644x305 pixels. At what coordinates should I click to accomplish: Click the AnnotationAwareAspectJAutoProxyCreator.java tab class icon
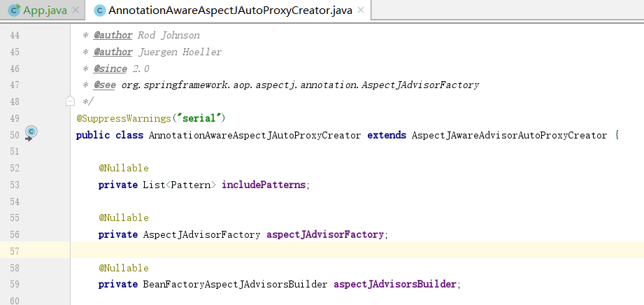tap(100, 10)
